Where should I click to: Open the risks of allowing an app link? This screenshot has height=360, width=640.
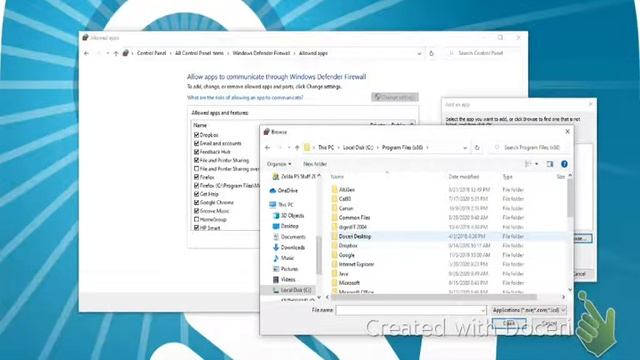pos(245,98)
